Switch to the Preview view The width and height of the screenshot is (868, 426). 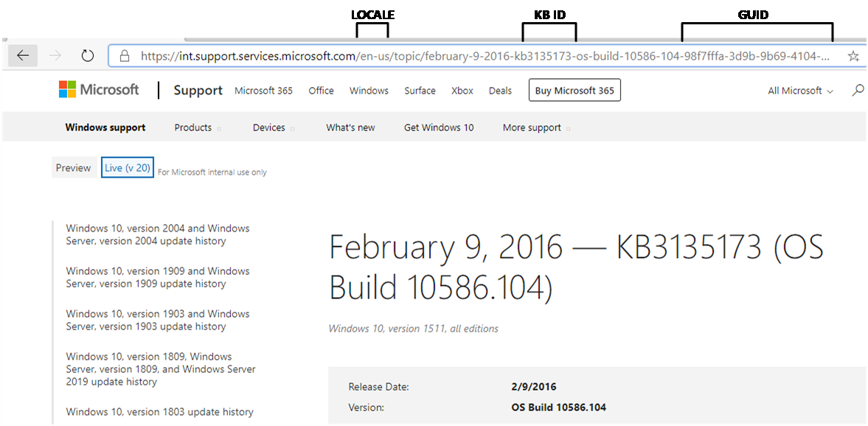(x=73, y=167)
